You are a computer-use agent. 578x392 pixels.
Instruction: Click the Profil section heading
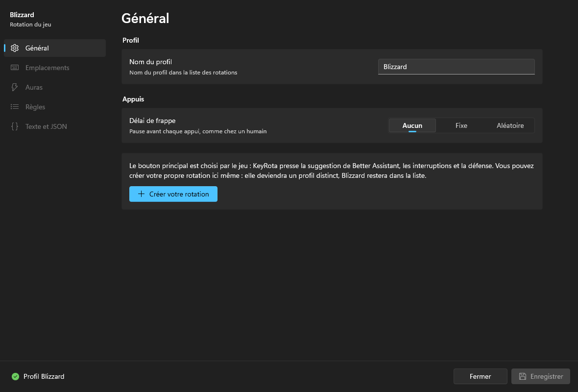(130, 40)
